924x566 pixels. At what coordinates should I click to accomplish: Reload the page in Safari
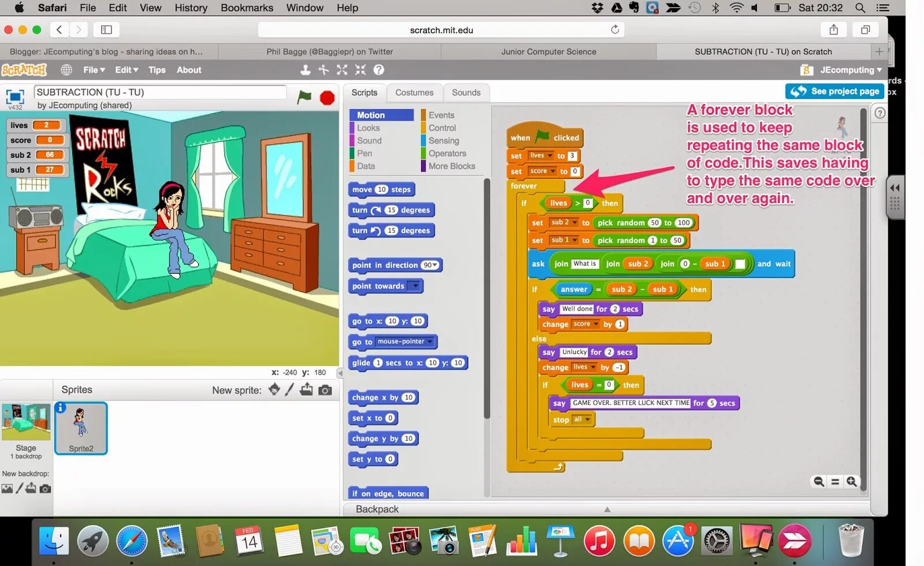tap(615, 29)
